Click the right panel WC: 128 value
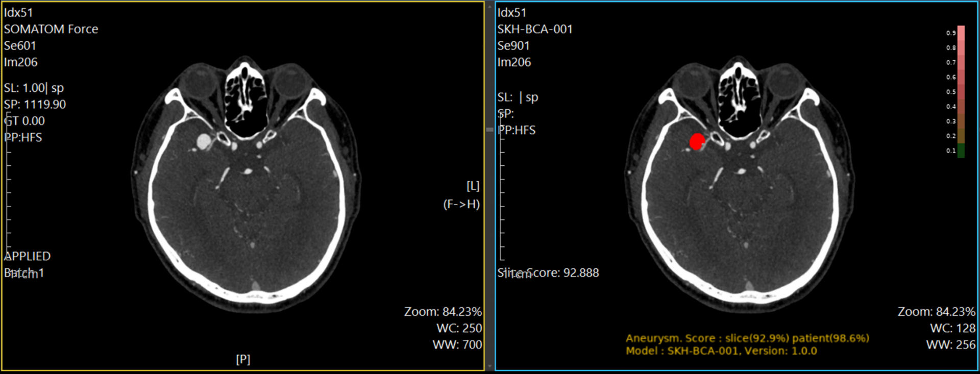Screen dimensions: 980x374 952,328
